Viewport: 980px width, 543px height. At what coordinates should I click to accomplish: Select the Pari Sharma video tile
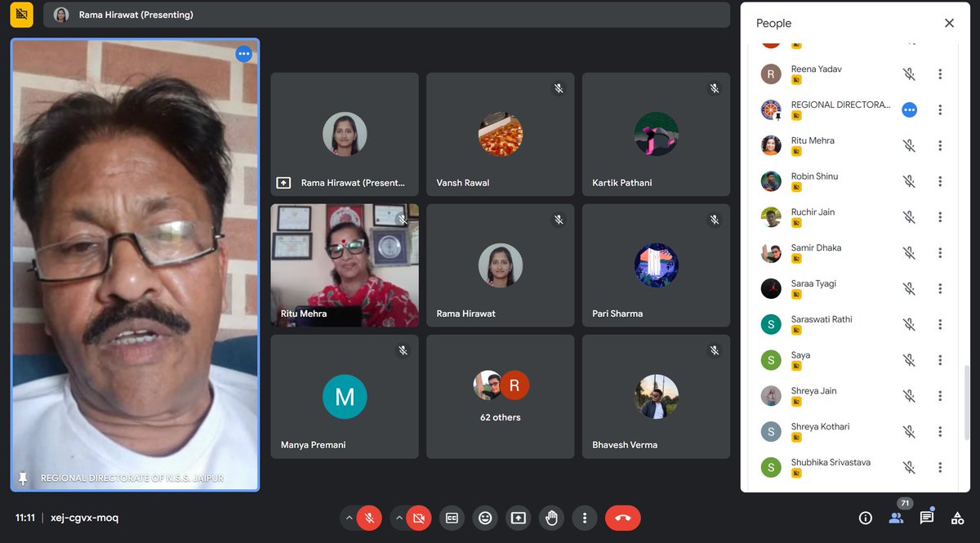pos(656,265)
